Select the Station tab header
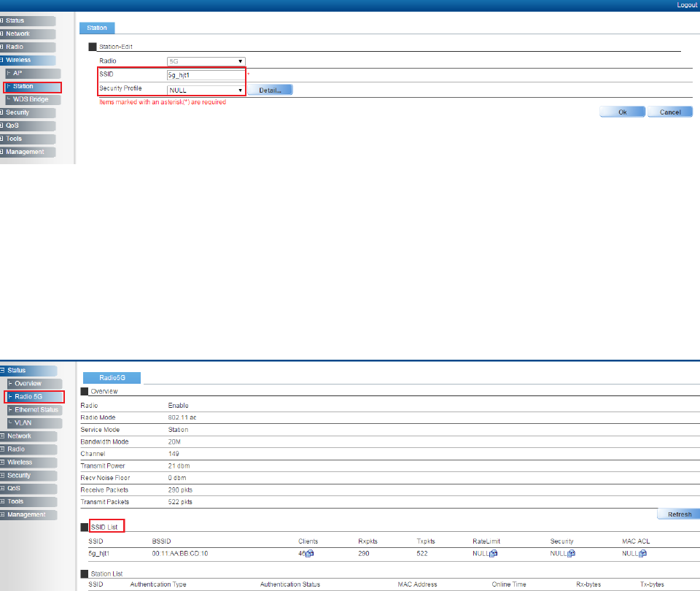 click(97, 28)
